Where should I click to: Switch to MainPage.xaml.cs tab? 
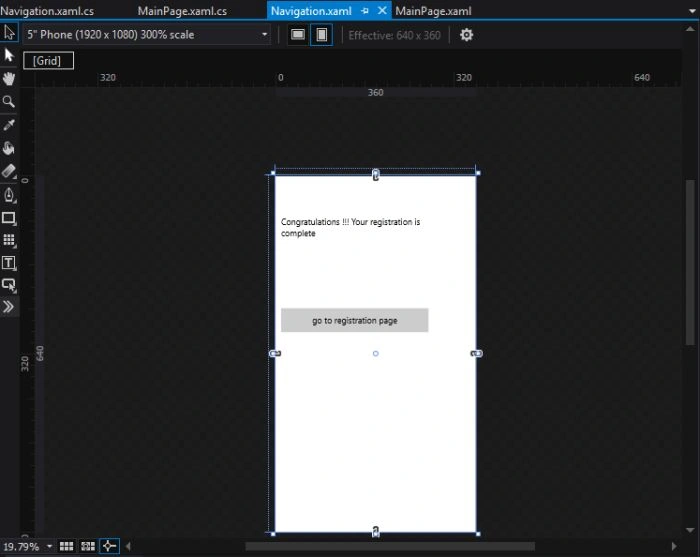[x=182, y=11]
